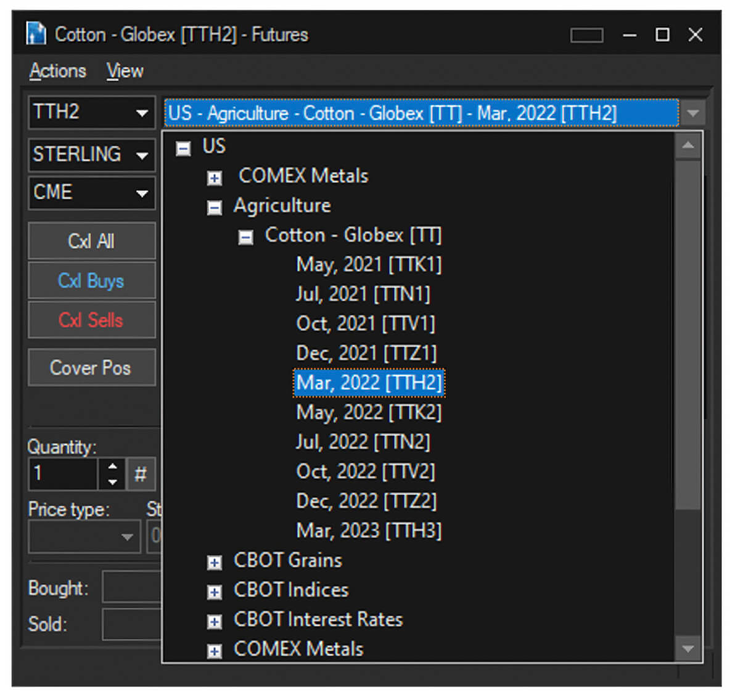Select the Jul, 2022 [TTN2] contract
The width and height of the screenshot is (735, 700).
363,442
